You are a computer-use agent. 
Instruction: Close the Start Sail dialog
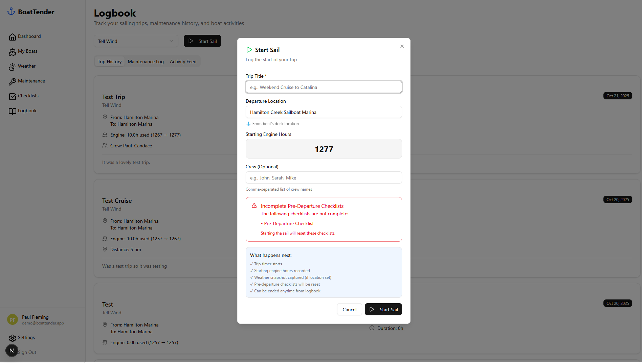point(402,46)
